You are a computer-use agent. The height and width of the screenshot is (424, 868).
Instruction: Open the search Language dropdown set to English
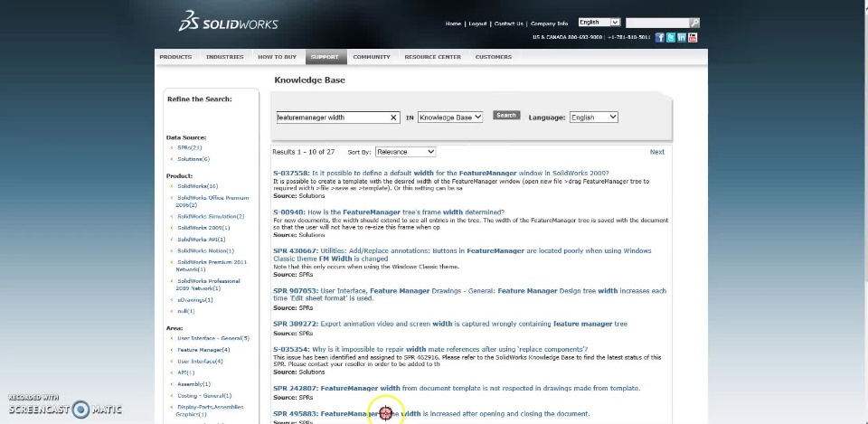593,118
